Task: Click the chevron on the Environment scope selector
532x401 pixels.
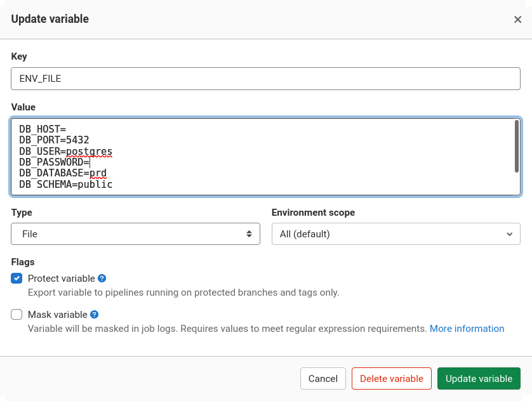Action: click(509, 233)
